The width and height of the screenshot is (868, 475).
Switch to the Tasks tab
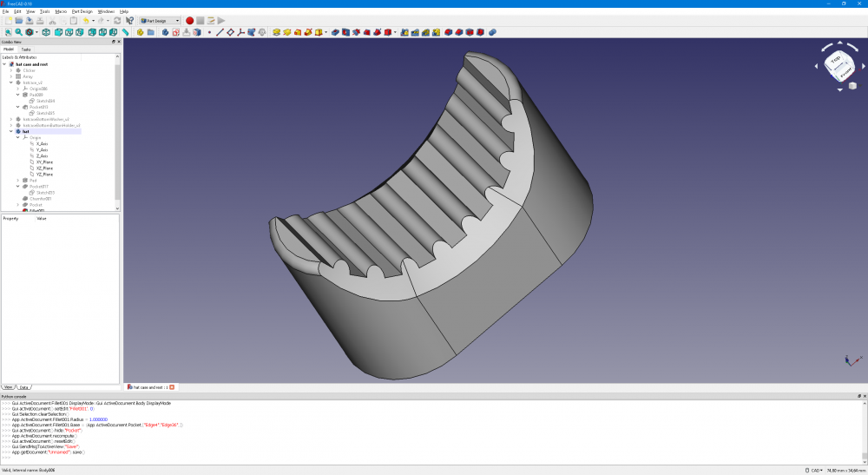click(26, 49)
